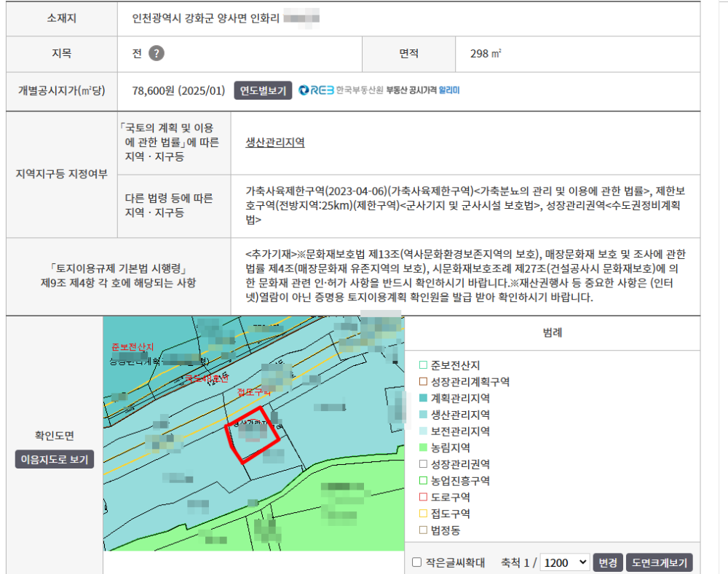Click the yellow 접도구역 legend icon

(x=422, y=514)
